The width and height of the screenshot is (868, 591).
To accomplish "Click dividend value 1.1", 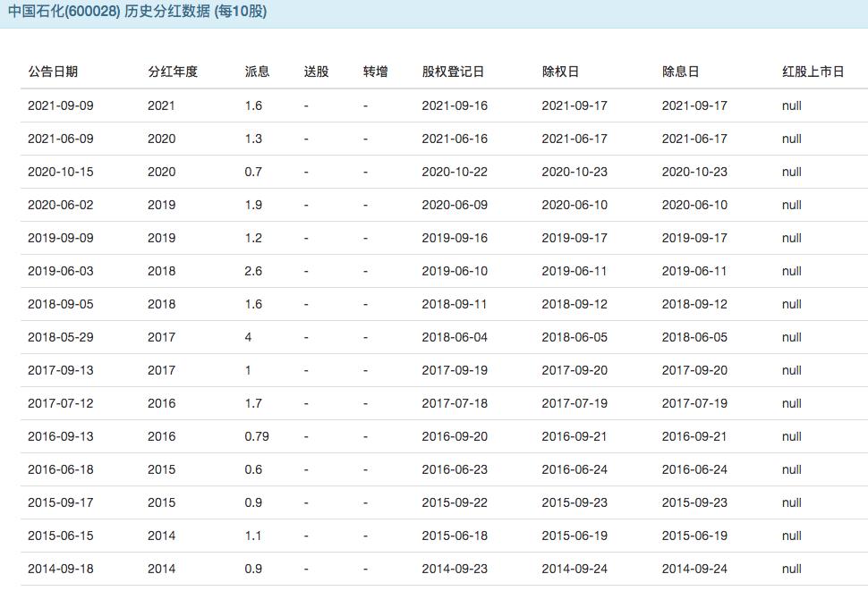I will point(253,536).
